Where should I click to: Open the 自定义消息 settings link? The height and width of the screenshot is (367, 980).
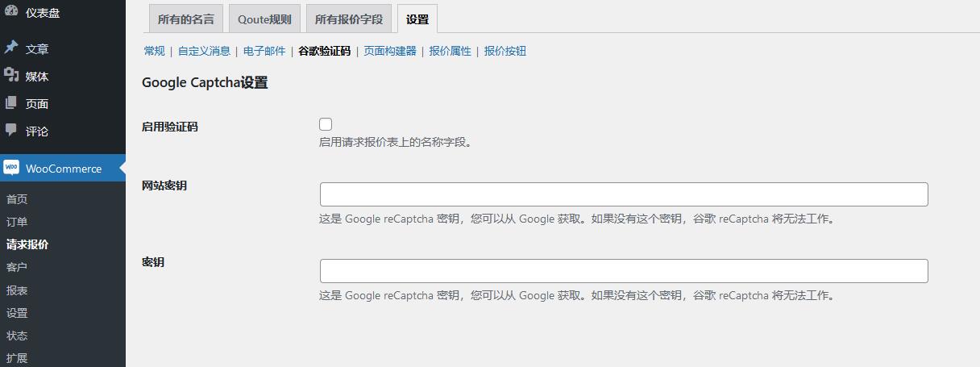[204, 51]
